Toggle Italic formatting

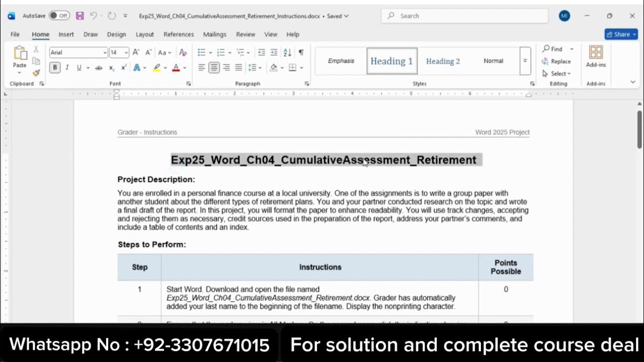point(67,67)
